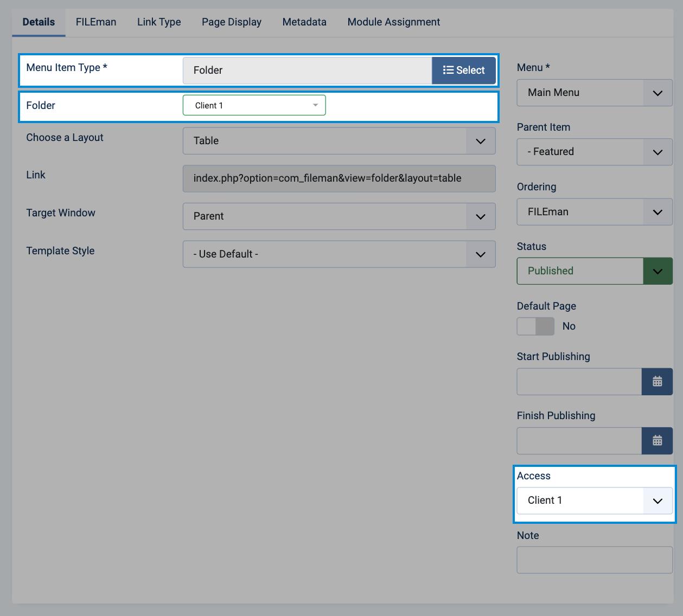This screenshot has height=616, width=683.
Task: Open the Finish Publishing calendar picker
Action: click(657, 441)
